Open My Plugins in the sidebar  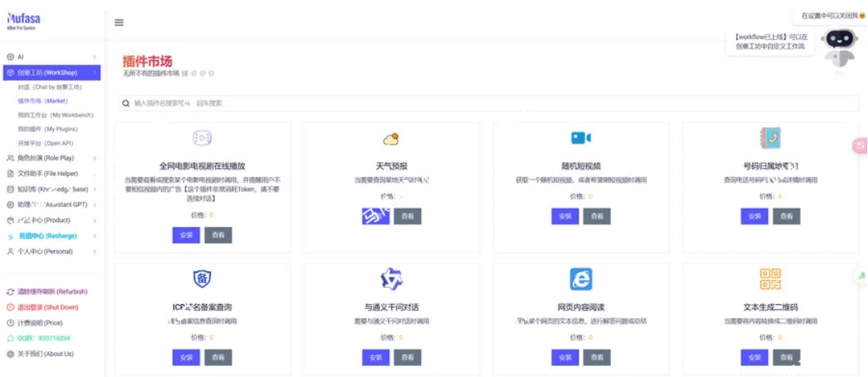pos(48,129)
